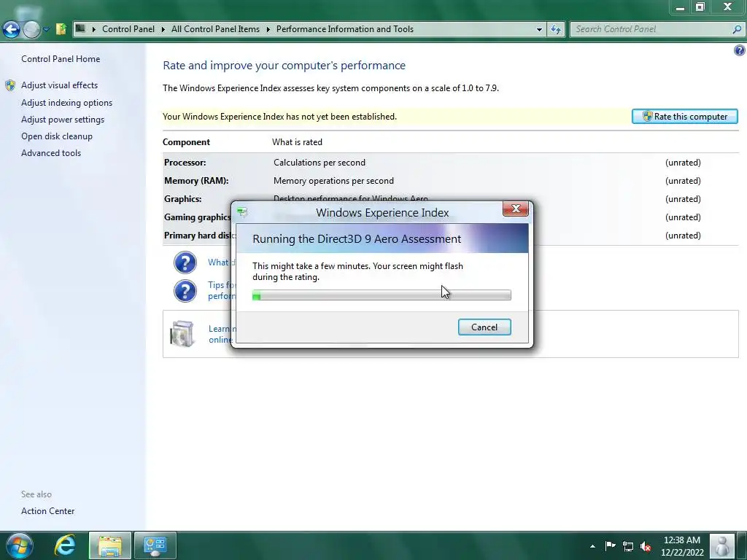This screenshot has height=560, width=747.
Task: Select the Graphics row label
Action: tap(183, 198)
